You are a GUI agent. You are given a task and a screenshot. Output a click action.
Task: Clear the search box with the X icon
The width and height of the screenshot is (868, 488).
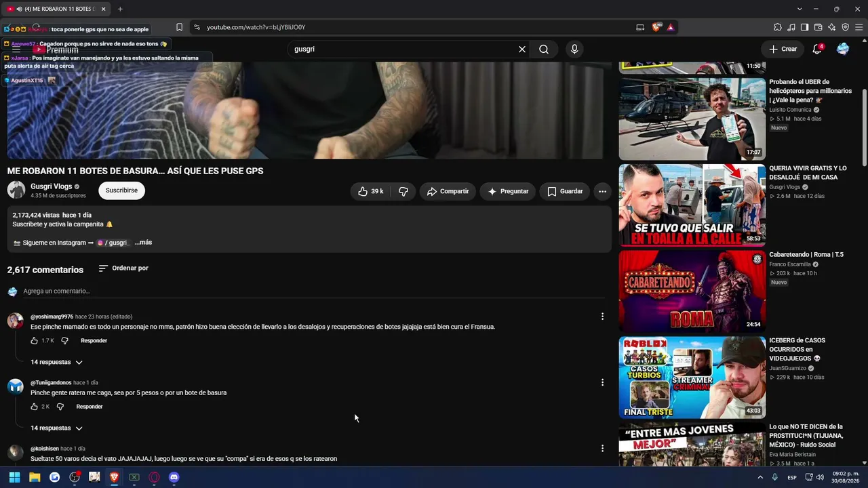tap(522, 49)
